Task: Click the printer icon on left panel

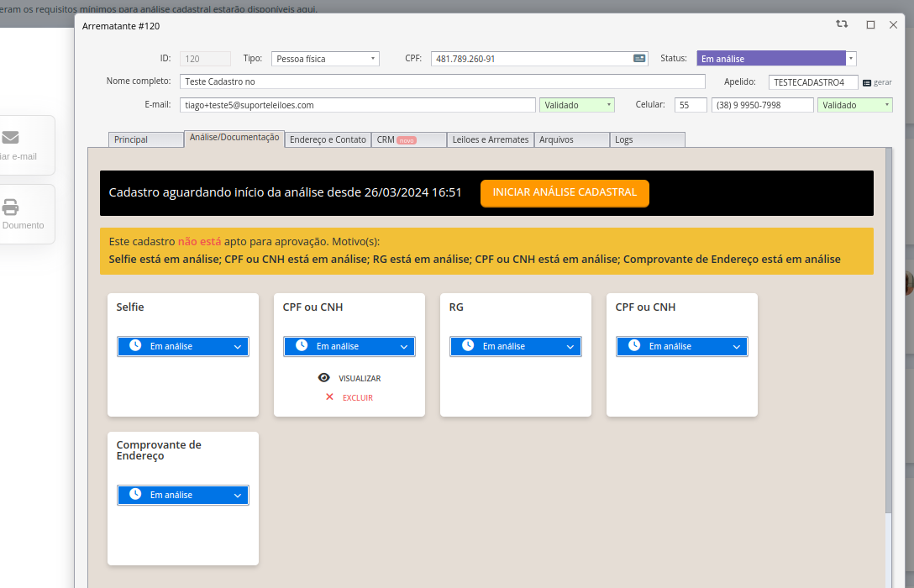Action: pyautogui.click(x=10, y=207)
